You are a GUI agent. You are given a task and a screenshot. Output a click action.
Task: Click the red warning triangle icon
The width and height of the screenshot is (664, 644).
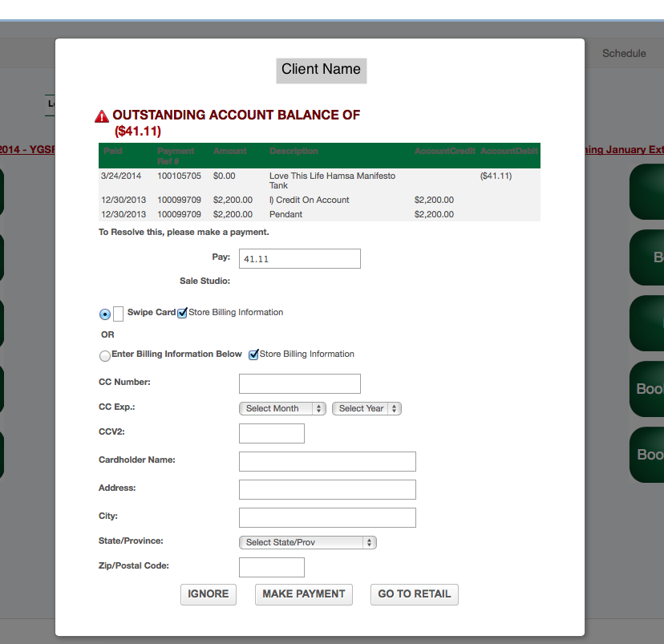(x=102, y=115)
